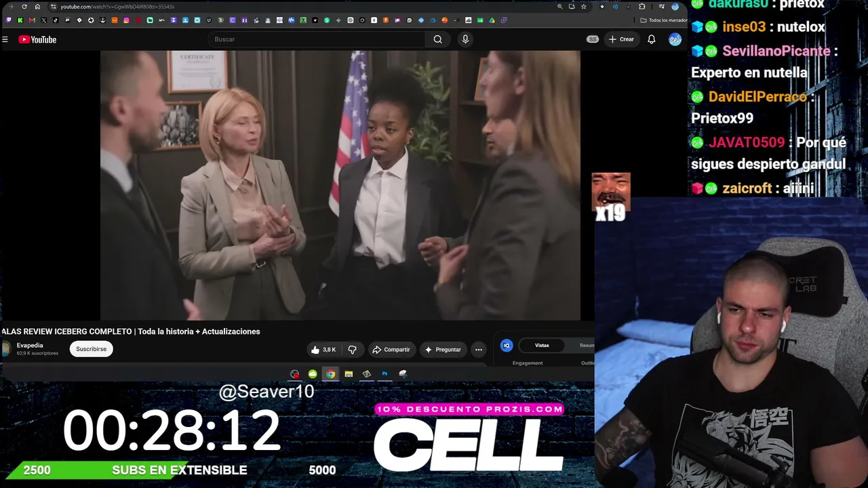Viewport: 868px width, 488px height.
Task: Open the X bookmark
Action: tap(43, 20)
